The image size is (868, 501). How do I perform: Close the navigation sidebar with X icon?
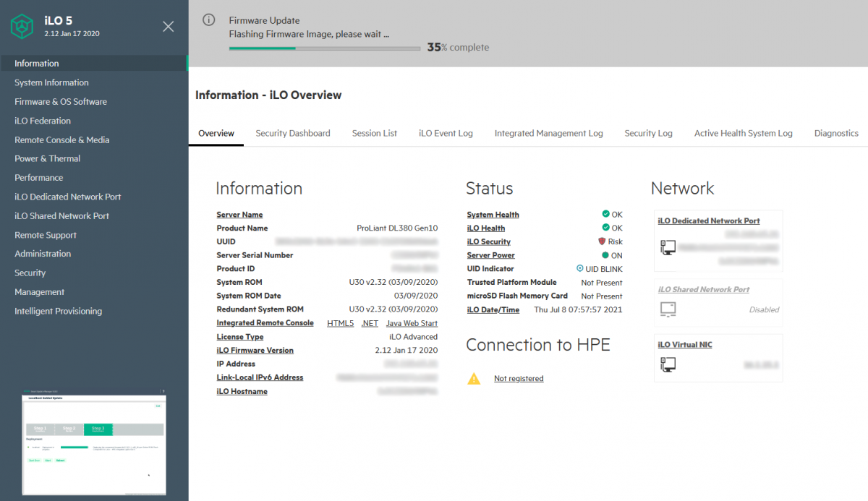[168, 27]
